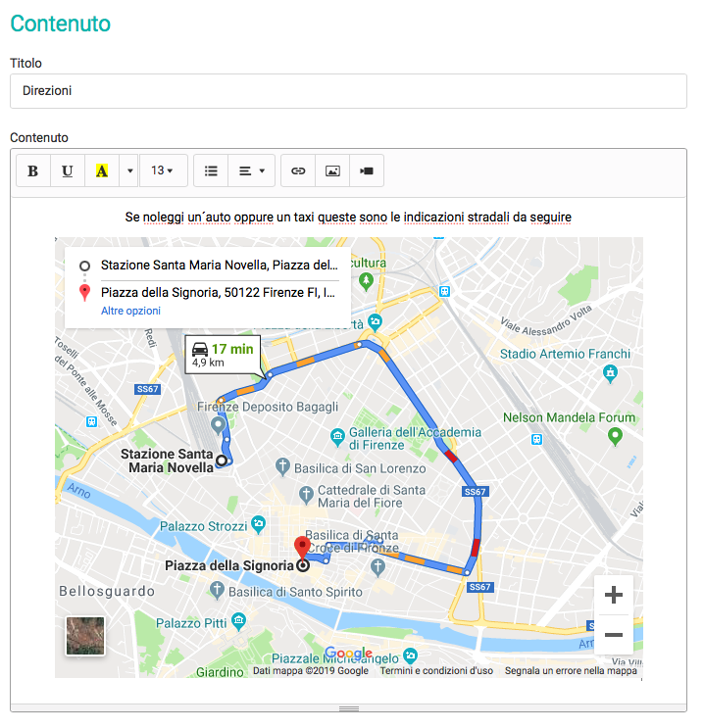
Task: Click the 'Dati mappa ©2019 Google' text
Action: click(311, 670)
